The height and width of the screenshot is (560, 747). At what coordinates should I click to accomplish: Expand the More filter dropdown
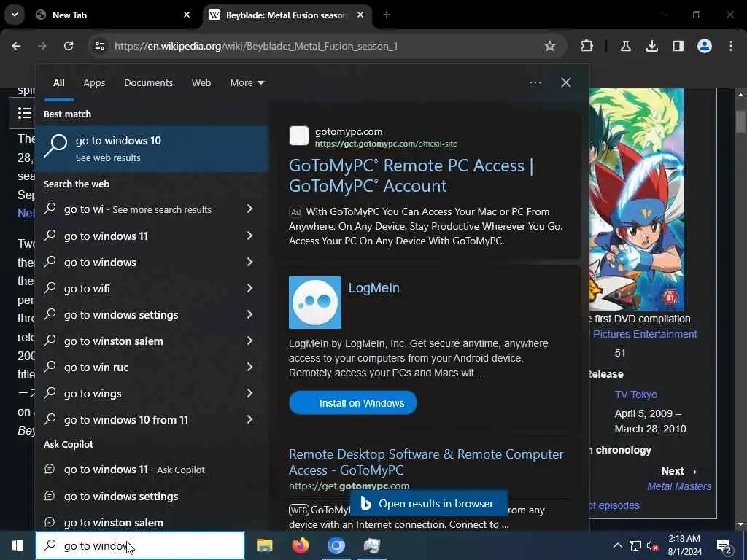tap(247, 83)
